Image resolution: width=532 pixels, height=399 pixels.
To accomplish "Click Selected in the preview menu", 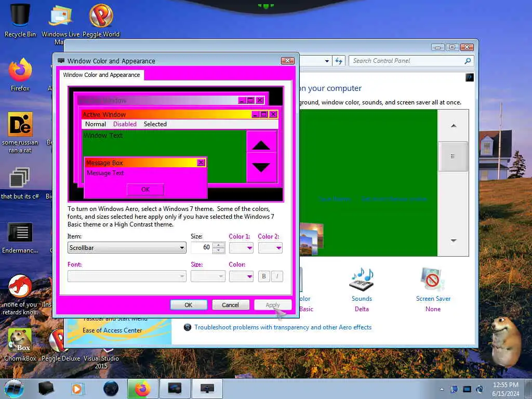I will (x=155, y=124).
